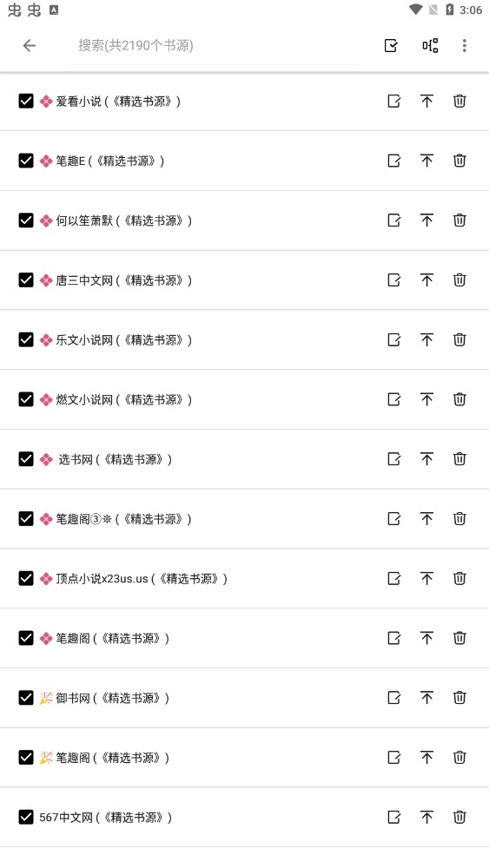Open the three-dot overflow menu
Viewport: 489px width, 868px height.
pos(464,45)
